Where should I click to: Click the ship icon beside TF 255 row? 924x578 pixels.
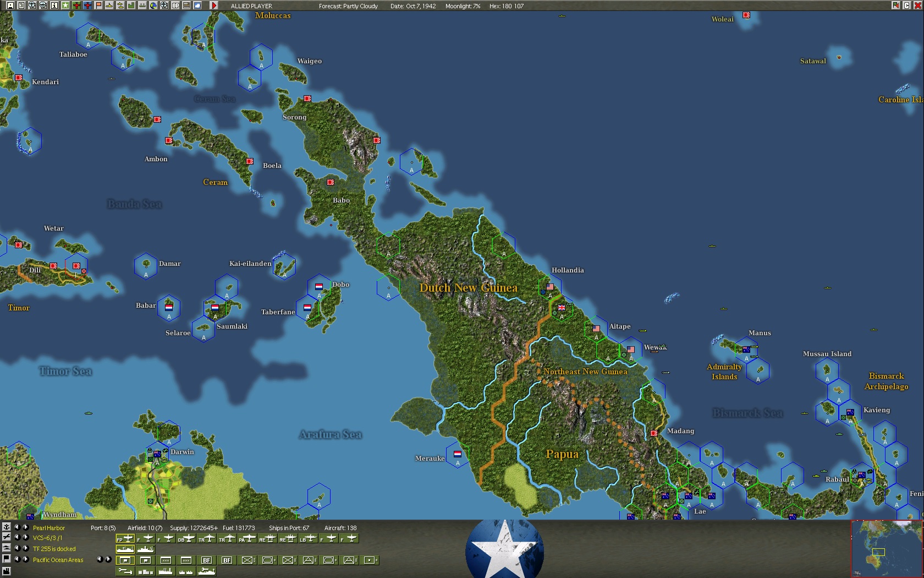pos(6,548)
